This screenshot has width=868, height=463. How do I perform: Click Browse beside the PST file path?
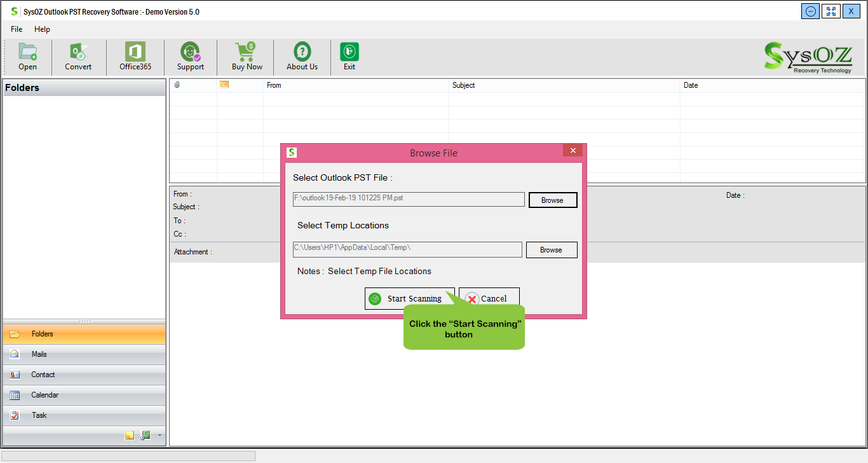click(x=552, y=200)
